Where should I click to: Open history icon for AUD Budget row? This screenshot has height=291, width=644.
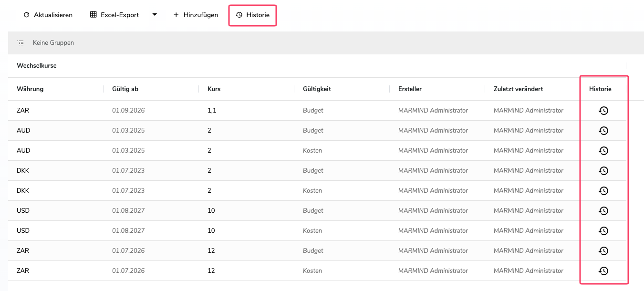[x=603, y=131]
